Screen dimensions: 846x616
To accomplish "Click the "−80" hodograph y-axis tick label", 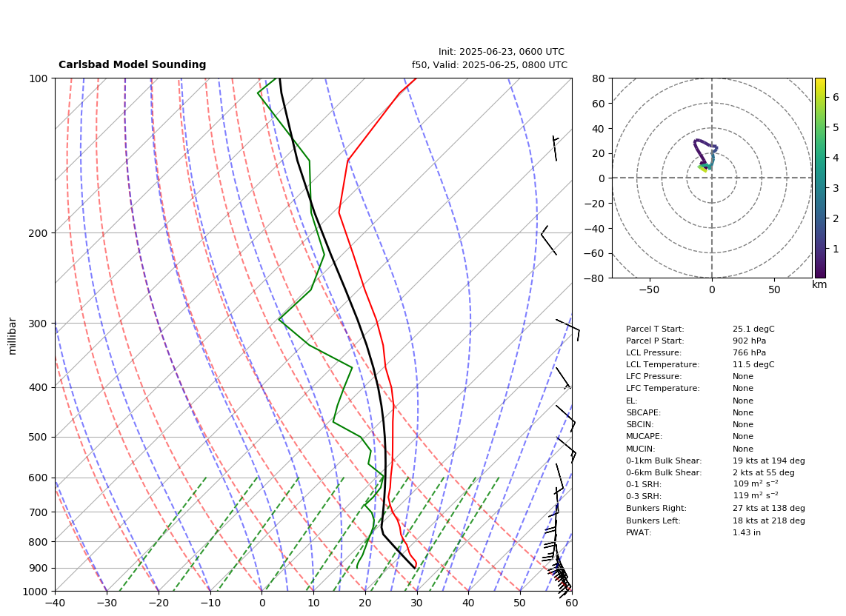I will click(x=595, y=278).
